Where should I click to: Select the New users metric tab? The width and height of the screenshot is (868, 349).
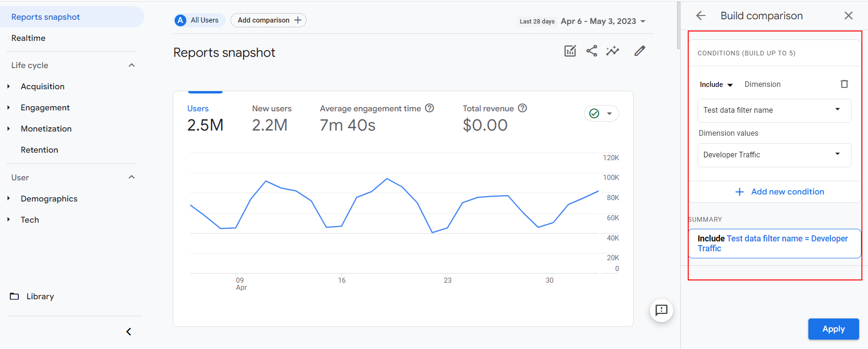271,117
